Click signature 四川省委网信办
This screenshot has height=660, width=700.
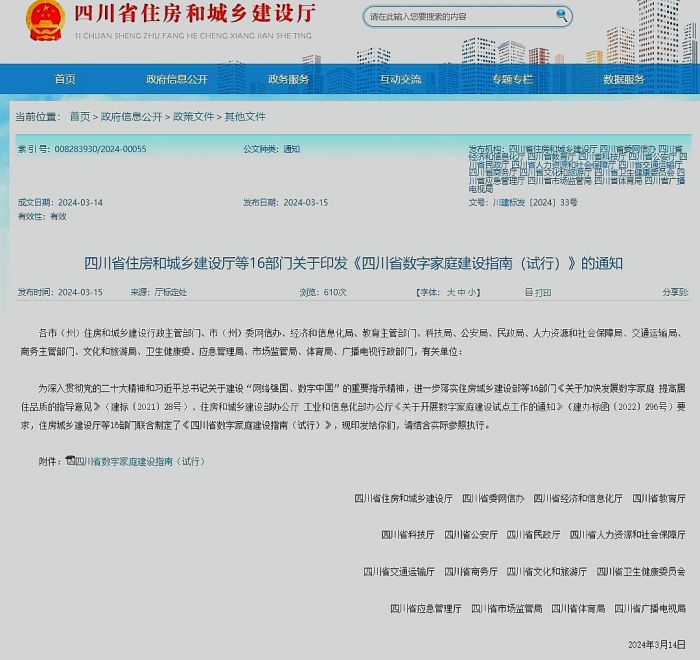(x=493, y=498)
